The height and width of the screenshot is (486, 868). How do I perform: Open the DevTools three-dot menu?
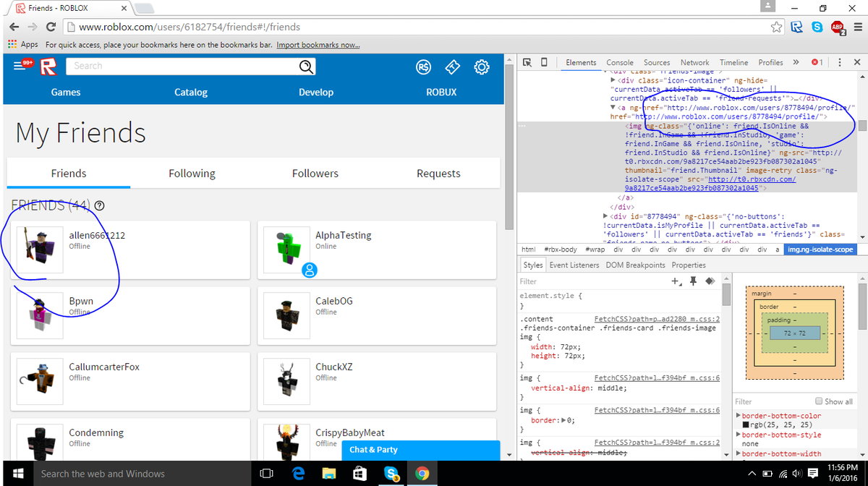[x=839, y=62]
